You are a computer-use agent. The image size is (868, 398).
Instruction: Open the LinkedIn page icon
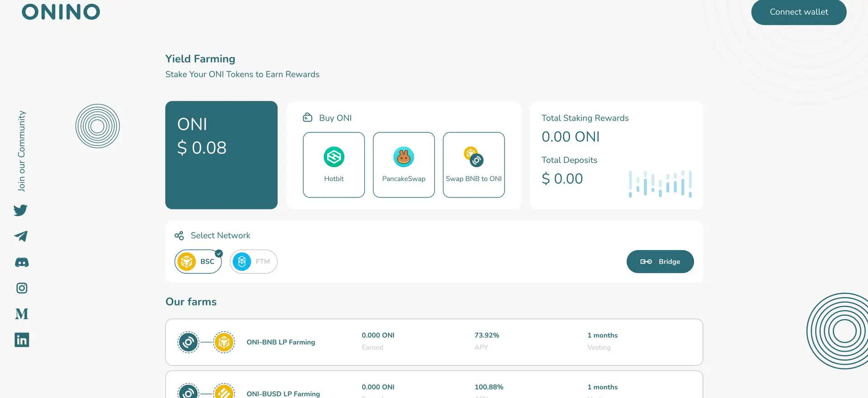[x=22, y=340]
